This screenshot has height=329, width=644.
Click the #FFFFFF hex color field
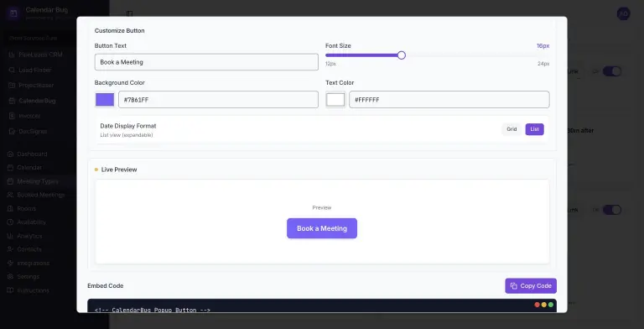(449, 100)
